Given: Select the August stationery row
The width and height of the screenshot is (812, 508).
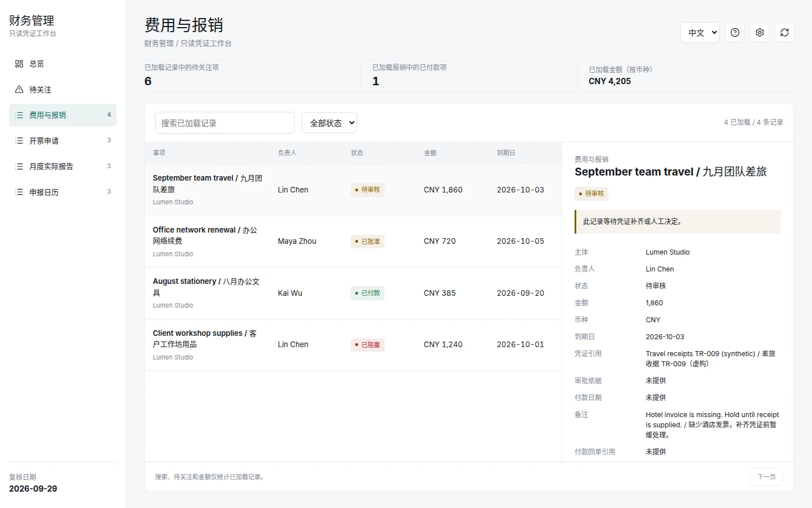Looking at the screenshot, I should pos(354,294).
